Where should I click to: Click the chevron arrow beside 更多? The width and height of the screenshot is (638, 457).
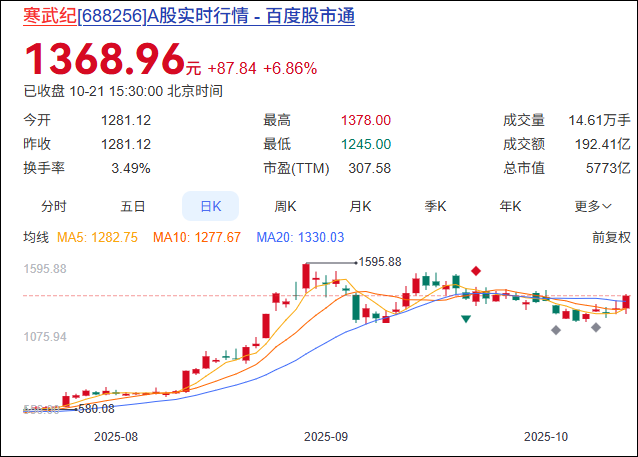tap(607, 207)
